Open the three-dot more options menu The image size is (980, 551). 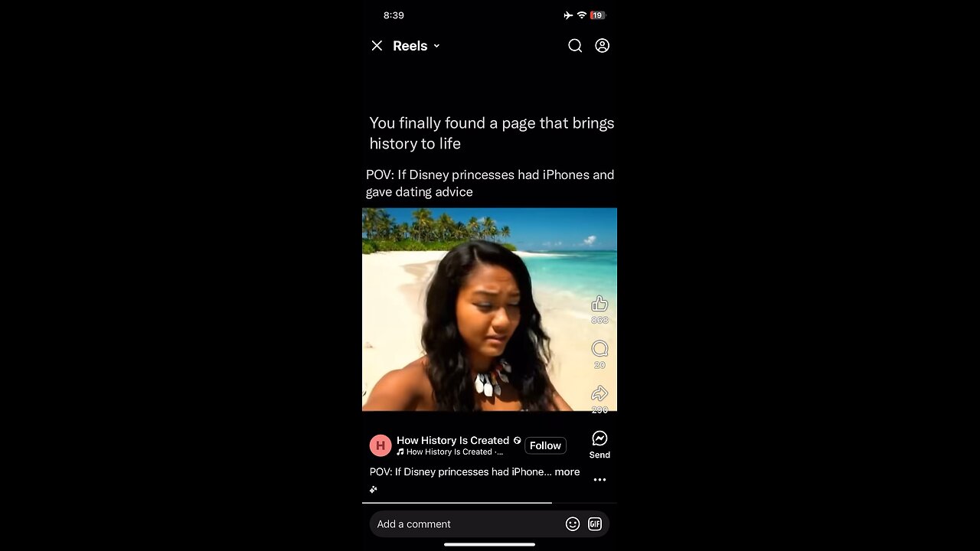[x=599, y=480]
